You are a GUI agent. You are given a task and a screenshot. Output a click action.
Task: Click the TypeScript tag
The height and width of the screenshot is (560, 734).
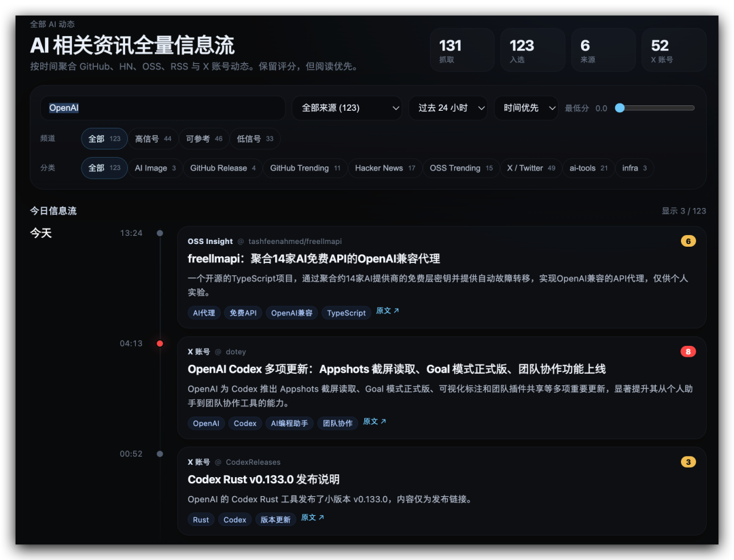(x=347, y=313)
